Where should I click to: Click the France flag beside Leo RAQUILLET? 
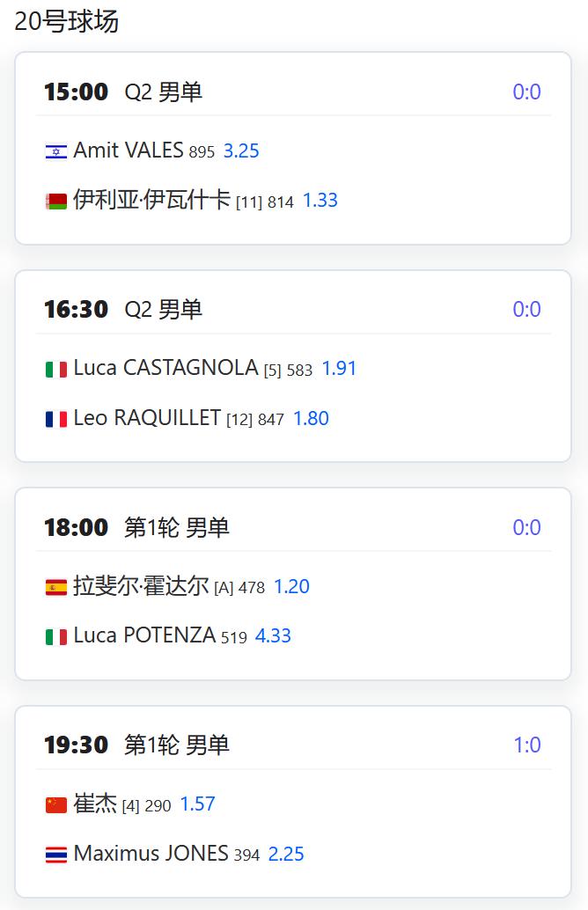[56, 419]
